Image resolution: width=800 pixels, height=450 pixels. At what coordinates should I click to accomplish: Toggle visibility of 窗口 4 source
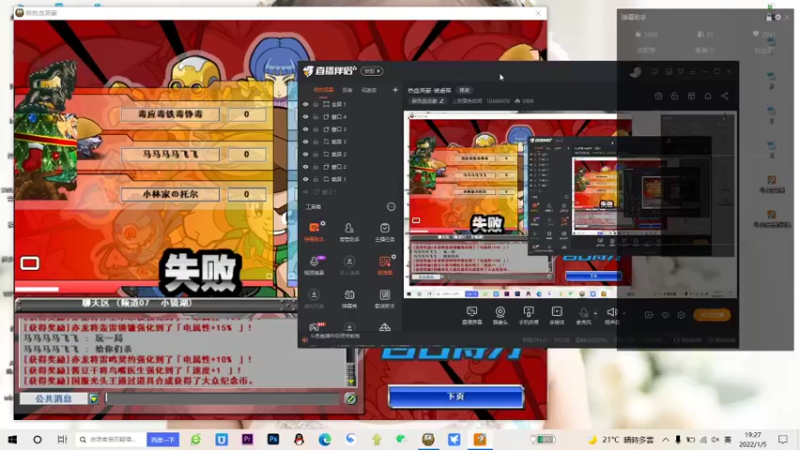(306, 117)
